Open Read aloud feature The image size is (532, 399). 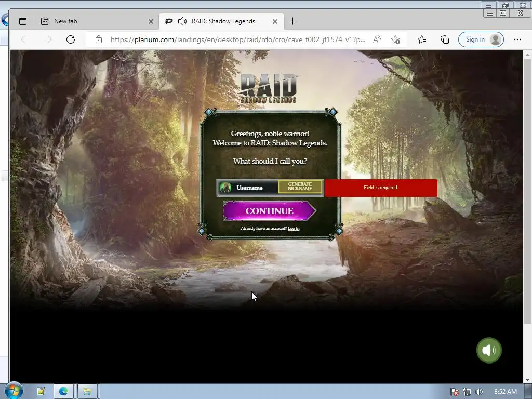(x=377, y=39)
